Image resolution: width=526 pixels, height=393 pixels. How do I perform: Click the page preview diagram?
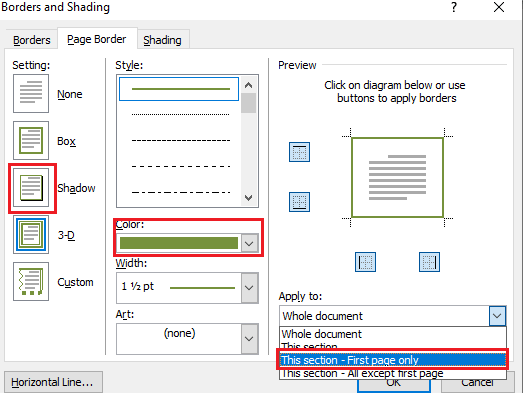pyautogui.click(x=397, y=177)
